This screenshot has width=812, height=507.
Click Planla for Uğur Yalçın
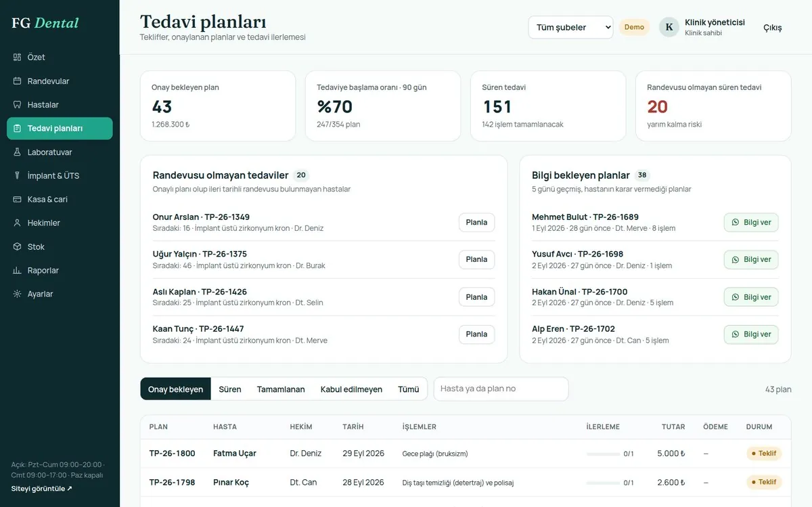(476, 259)
